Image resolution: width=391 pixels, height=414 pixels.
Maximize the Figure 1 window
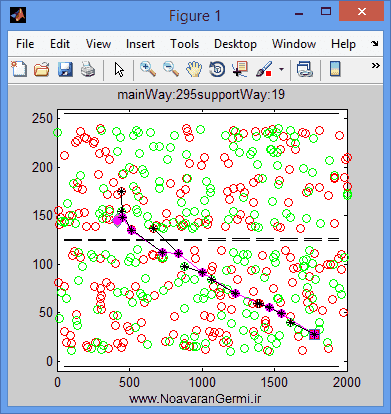(326, 12)
